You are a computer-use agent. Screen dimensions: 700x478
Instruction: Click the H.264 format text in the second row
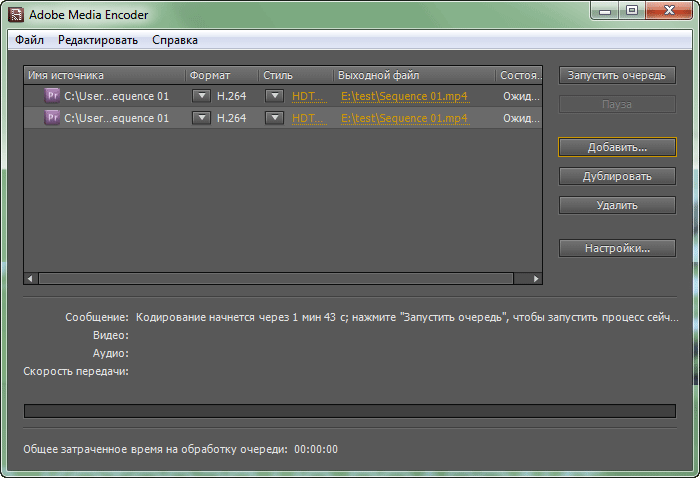[231, 118]
